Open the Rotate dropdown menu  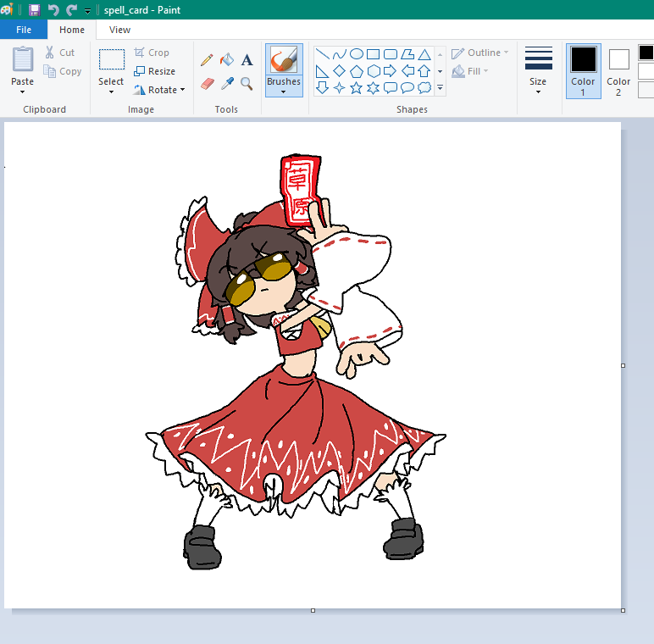159,90
